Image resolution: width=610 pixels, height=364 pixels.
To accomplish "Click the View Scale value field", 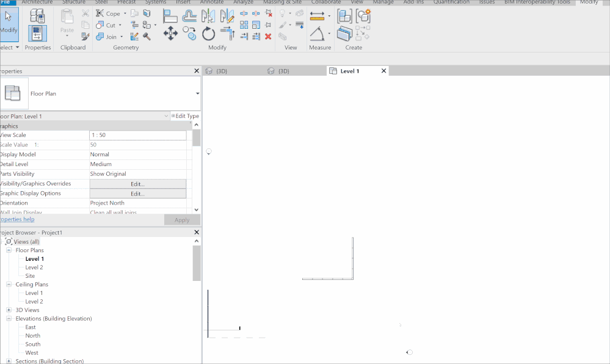I will pyautogui.click(x=137, y=135).
